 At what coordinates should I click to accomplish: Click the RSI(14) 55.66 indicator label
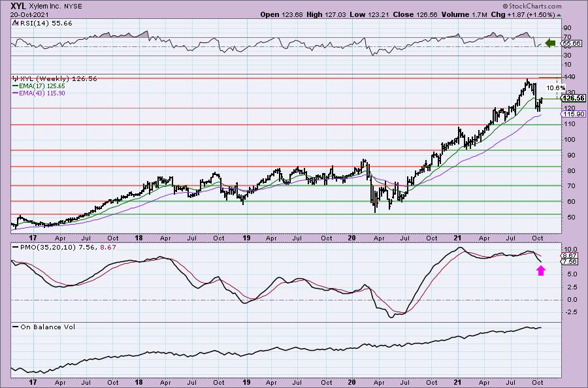tap(45, 24)
